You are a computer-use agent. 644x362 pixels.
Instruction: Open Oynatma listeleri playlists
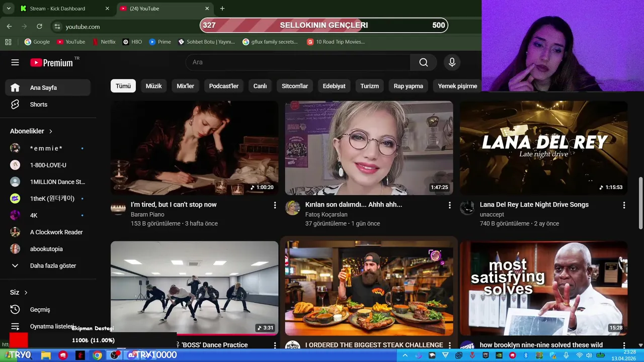48,326
